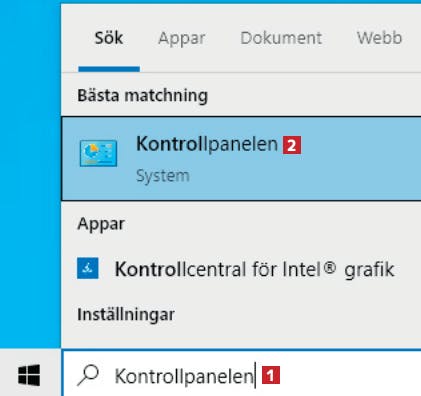Click the blue underline beneath Sök tab
The image size is (421, 396).
109,69
